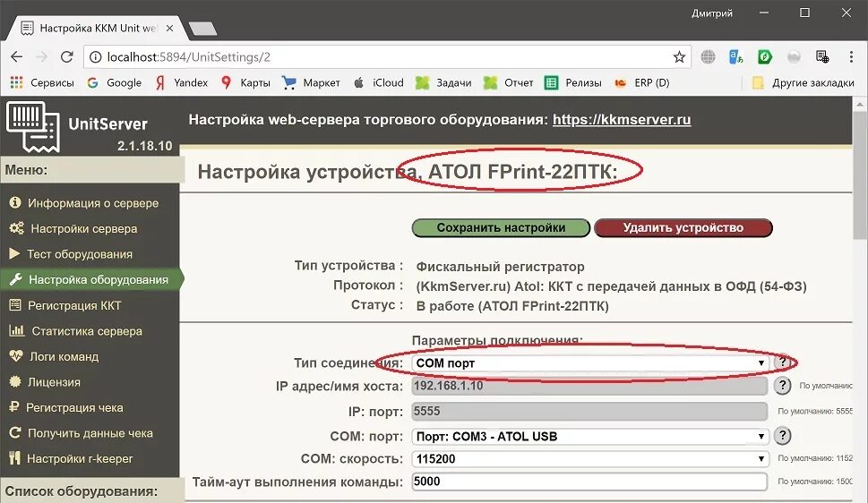Click the grey globe extension icon
Viewport: 868px width, 503px height.
[x=708, y=56]
